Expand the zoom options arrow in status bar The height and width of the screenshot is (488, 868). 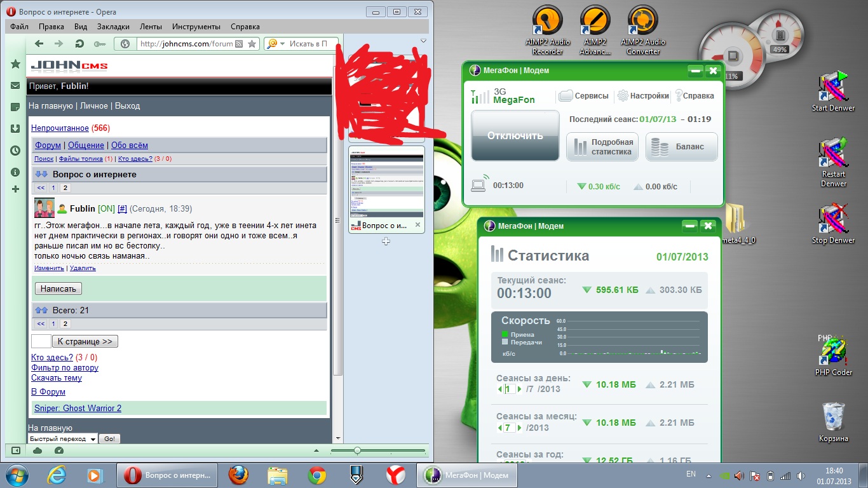pyautogui.click(x=316, y=451)
